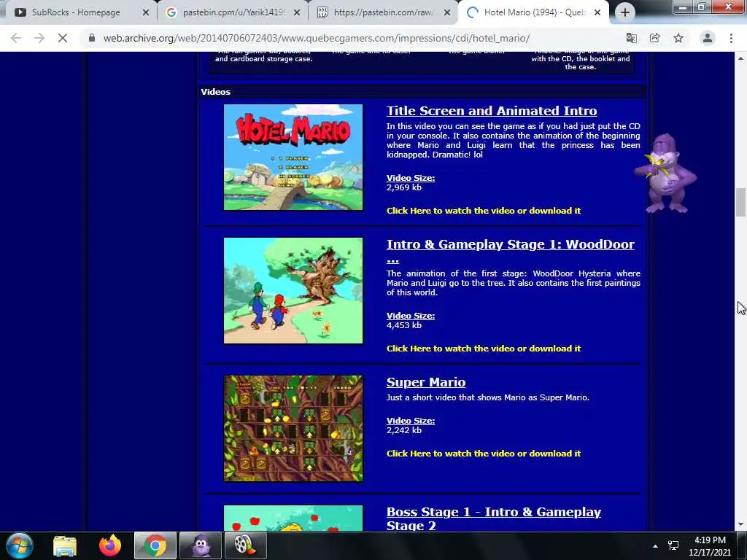The image size is (747, 560).
Task: Open Chrome's three-dot menu
Action: [731, 38]
